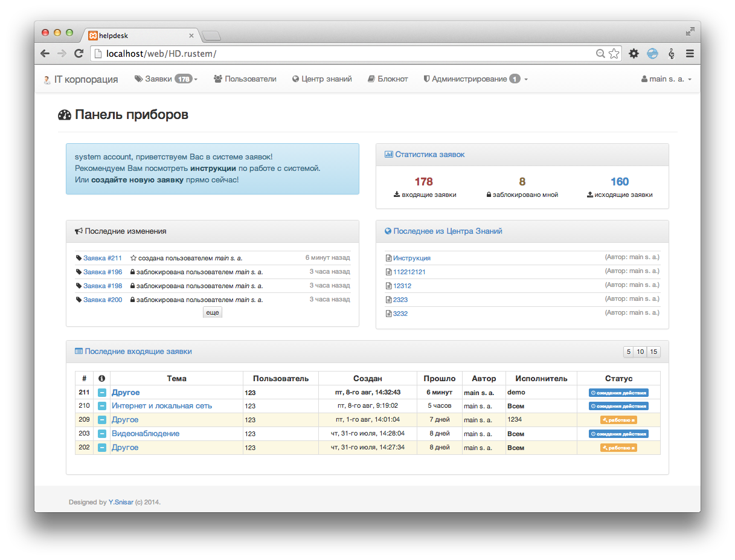The height and width of the screenshot is (560, 735).
Task: Open the 112212121 knowledge article
Action: 409,272
